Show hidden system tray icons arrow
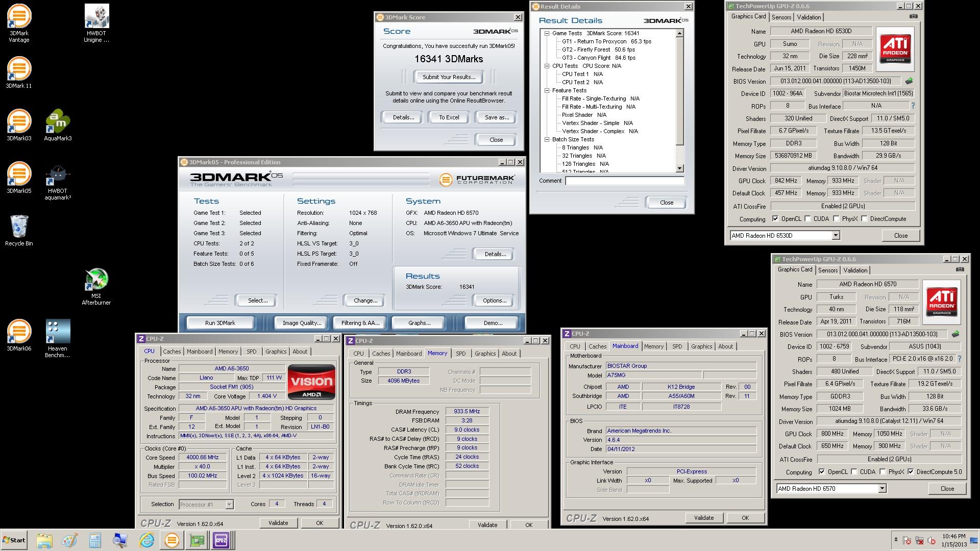Viewport: 980px width, 551px height. coord(895,540)
